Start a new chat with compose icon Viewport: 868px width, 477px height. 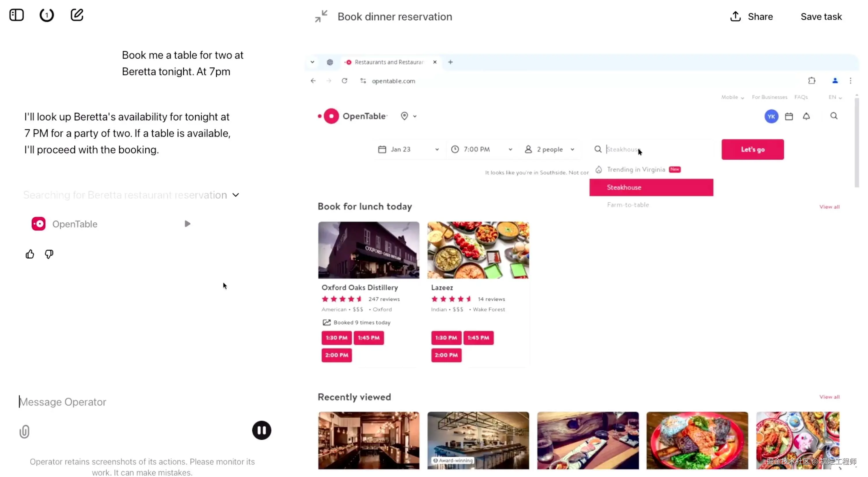[77, 15]
